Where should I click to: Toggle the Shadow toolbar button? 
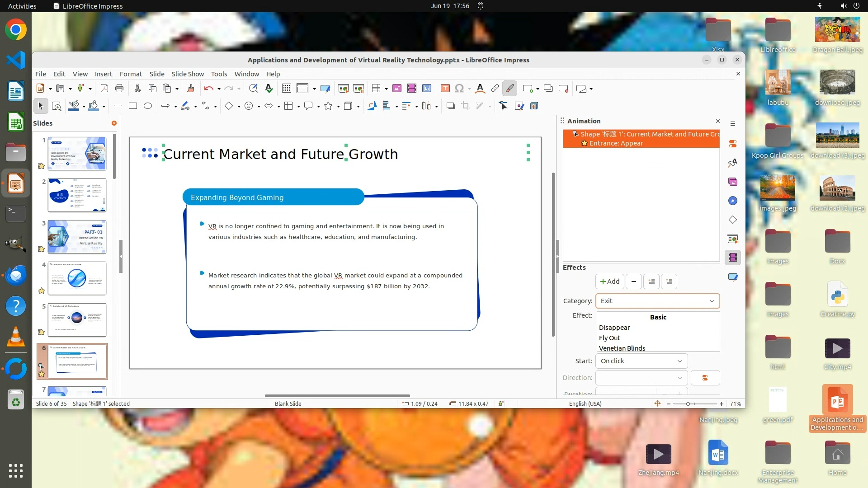click(450, 106)
